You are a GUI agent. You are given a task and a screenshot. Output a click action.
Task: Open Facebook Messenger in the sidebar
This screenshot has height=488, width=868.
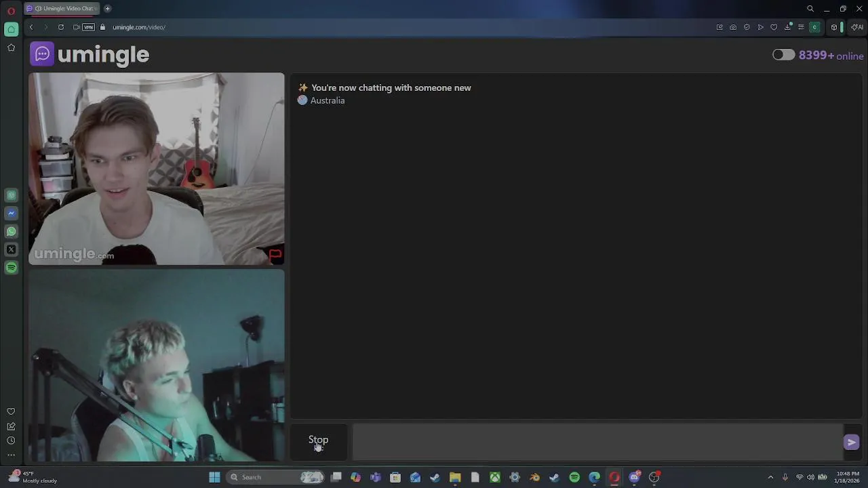tap(11, 213)
